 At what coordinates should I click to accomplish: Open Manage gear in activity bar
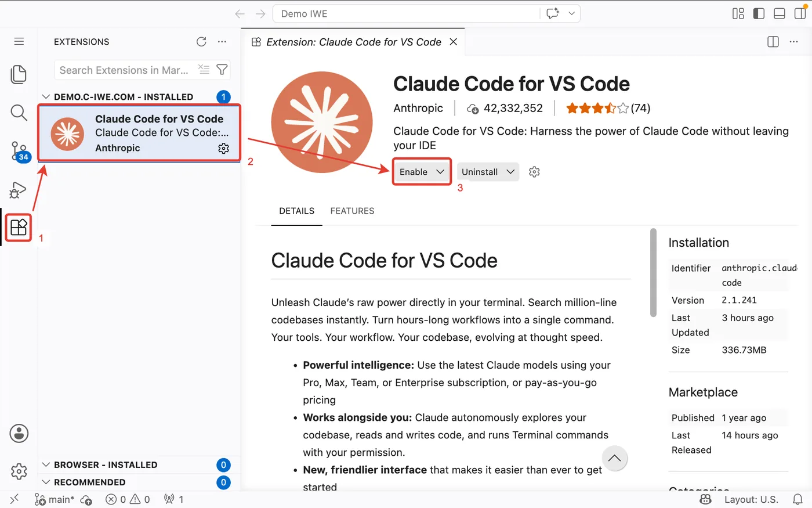tap(19, 471)
